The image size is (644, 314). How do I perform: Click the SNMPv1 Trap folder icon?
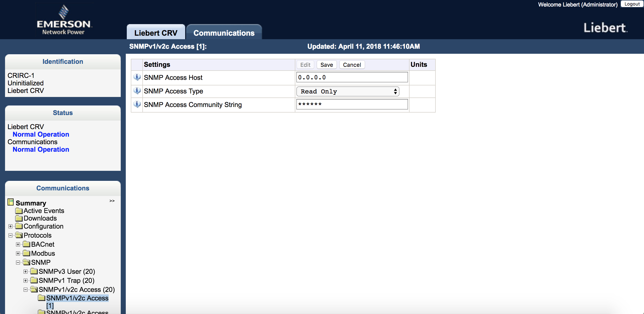pyautogui.click(x=34, y=280)
